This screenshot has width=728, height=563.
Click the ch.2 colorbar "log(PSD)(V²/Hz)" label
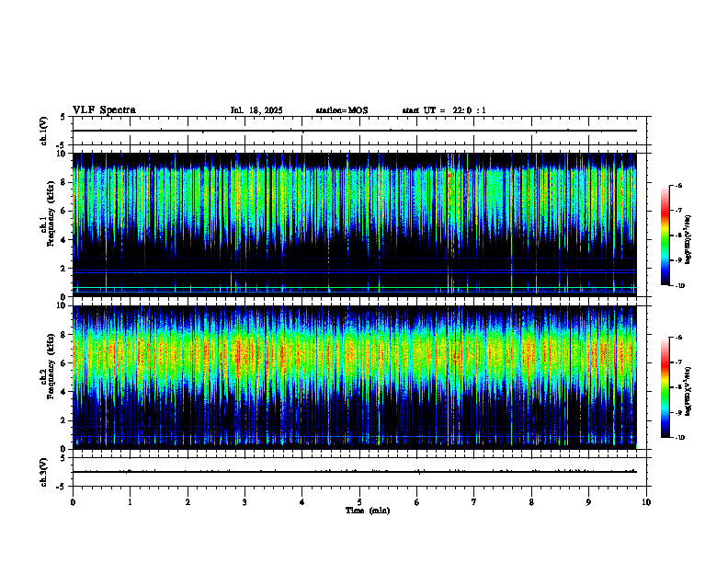688,391
